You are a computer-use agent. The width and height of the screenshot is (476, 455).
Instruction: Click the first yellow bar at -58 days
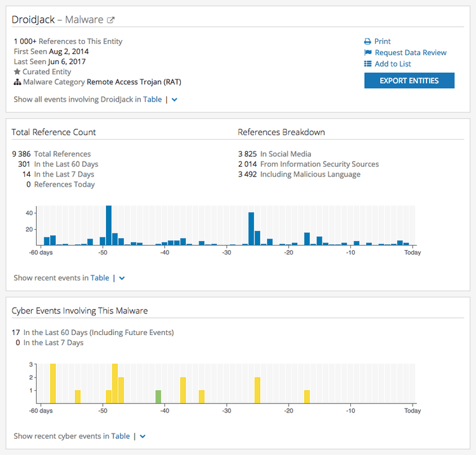pos(53,383)
